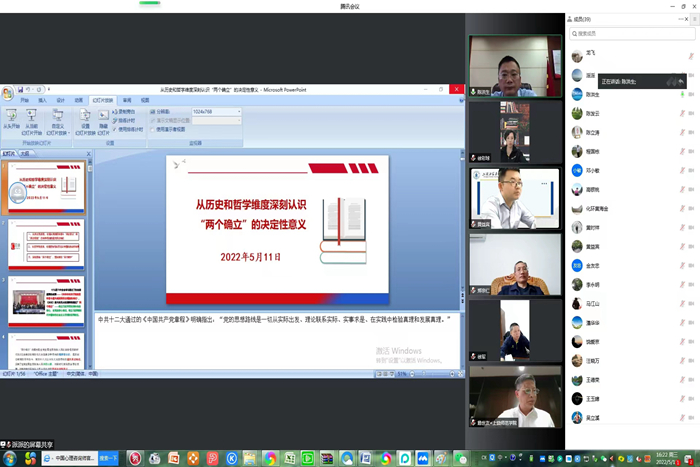
Task: Open 中国心理咨询师 IE window in taskbar
Action: coord(69,458)
